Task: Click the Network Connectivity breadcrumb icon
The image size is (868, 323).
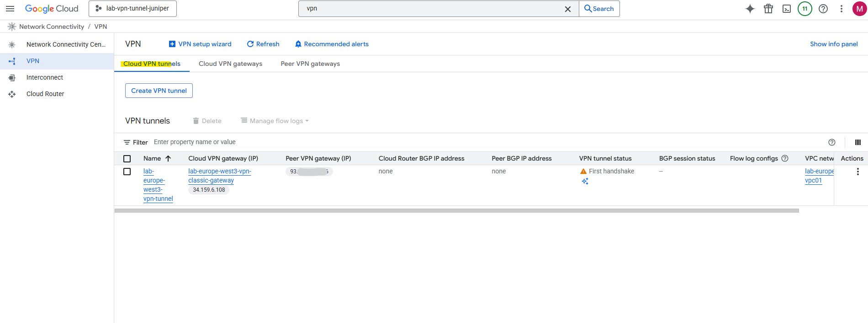Action: coord(12,27)
